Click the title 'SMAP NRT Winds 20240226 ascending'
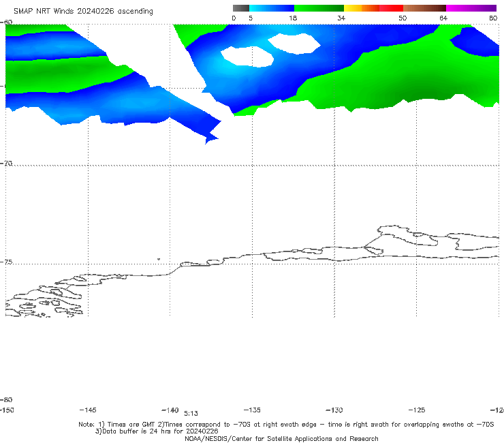 pyautogui.click(x=83, y=11)
